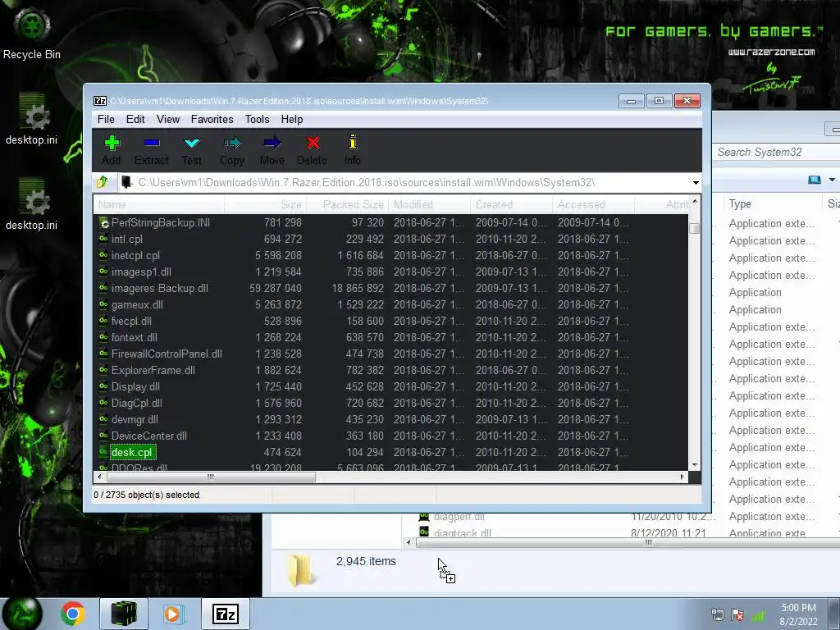Select fontext.dll file
840x630 pixels.
click(134, 337)
